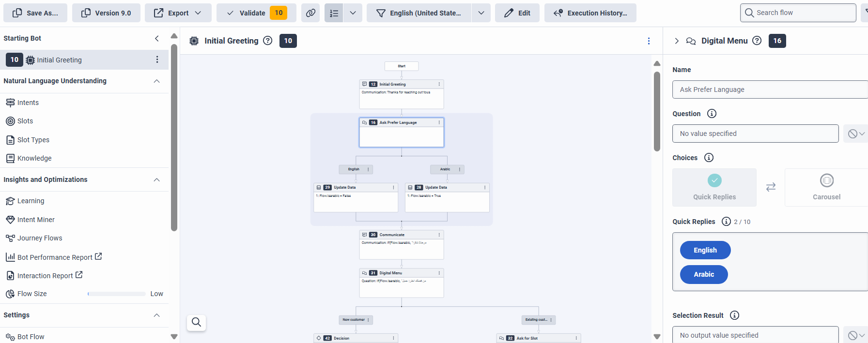Collapse Natural Language Understanding section
Viewport: 868px width, 343px height.
click(x=156, y=81)
